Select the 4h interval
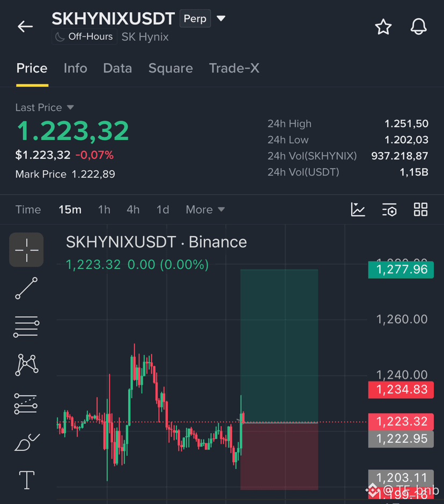The width and height of the screenshot is (444, 504). click(133, 209)
